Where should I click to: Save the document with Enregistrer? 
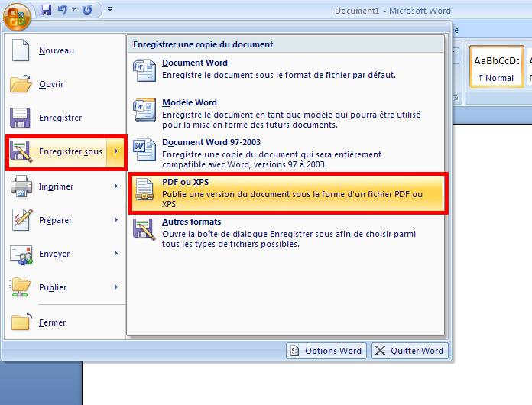point(61,118)
